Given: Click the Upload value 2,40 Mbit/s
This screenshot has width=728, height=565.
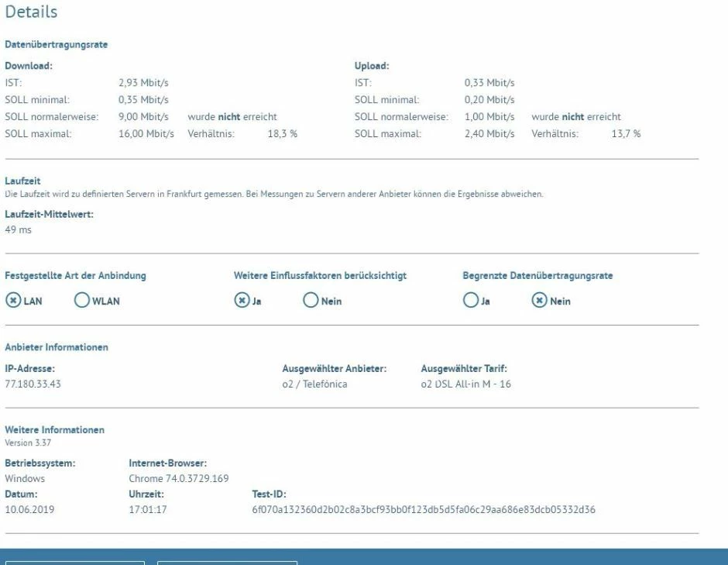Looking at the screenshot, I should [x=489, y=134].
